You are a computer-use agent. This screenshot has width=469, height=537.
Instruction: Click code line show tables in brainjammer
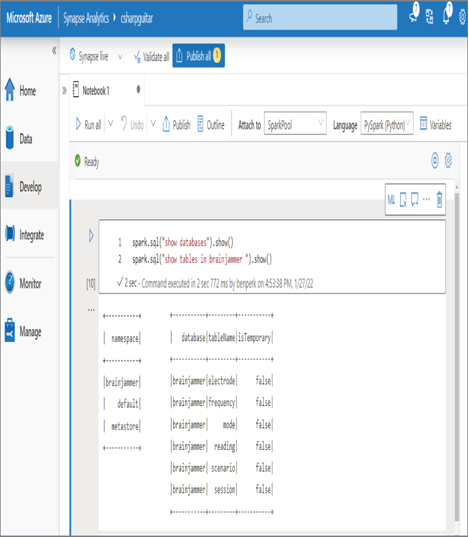pyautogui.click(x=202, y=259)
